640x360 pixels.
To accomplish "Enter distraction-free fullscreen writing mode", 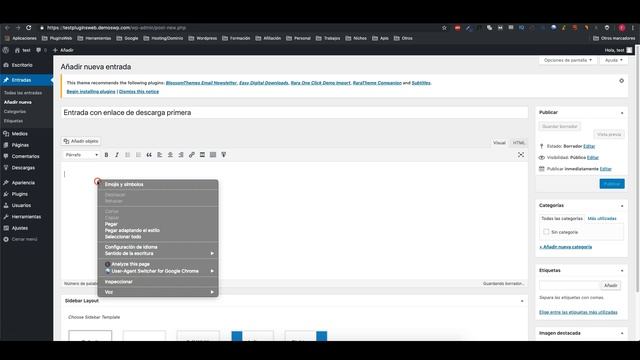I will (521, 155).
